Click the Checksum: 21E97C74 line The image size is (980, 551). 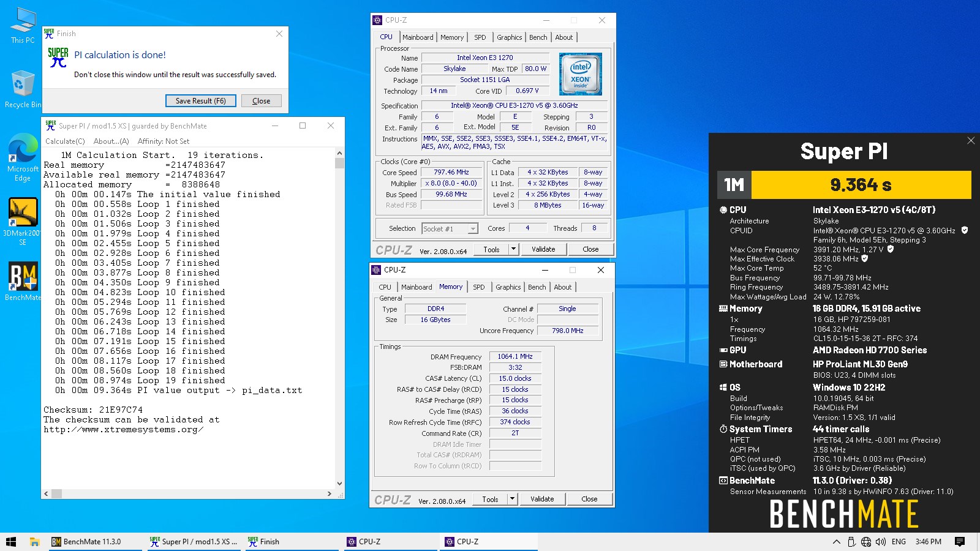pyautogui.click(x=93, y=410)
